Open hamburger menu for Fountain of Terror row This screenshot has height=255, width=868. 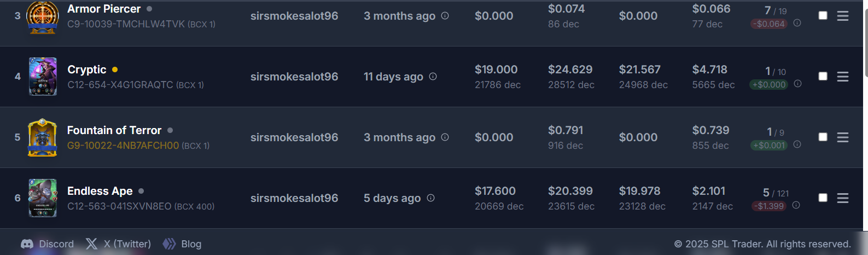point(843,137)
